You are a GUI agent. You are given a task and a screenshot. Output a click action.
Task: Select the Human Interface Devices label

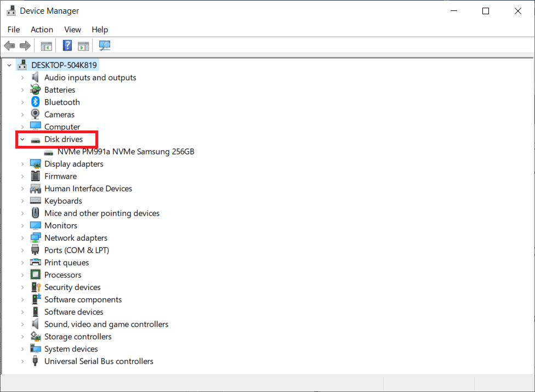pyautogui.click(x=88, y=188)
